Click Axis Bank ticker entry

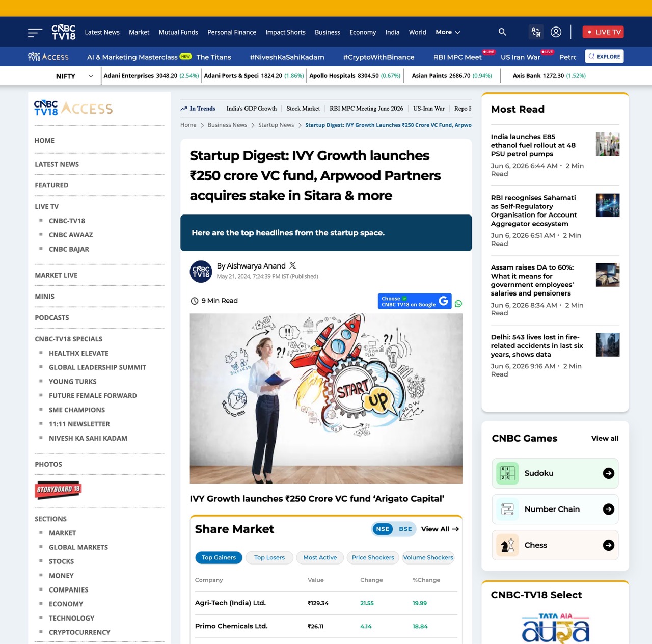click(549, 76)
